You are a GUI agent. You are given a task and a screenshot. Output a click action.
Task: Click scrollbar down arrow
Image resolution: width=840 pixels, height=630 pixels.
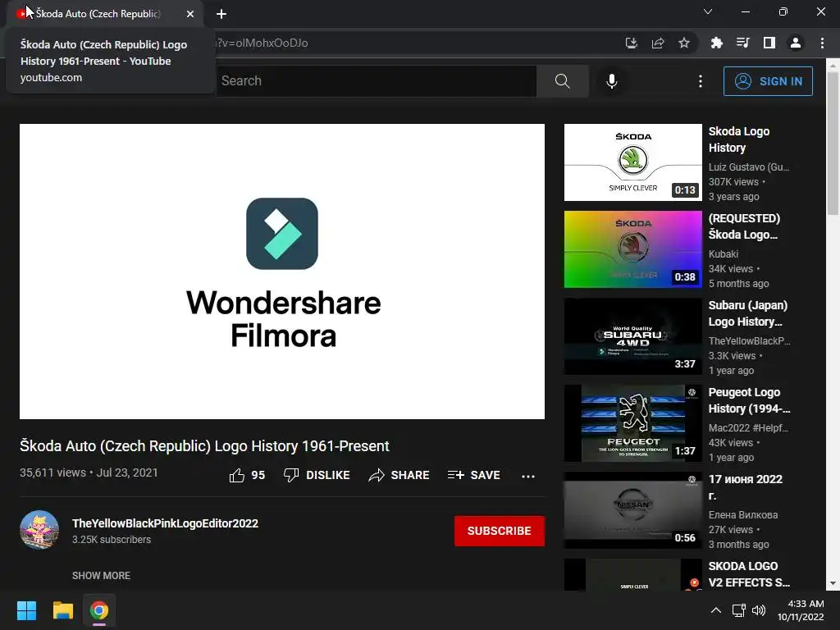click(833, 583)
